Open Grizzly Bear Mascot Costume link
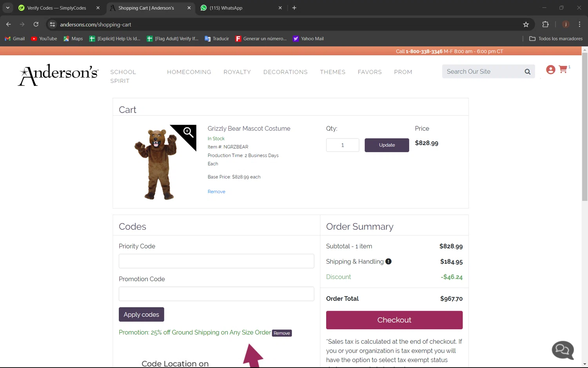Viewport: 588px width, 368px height. 249,129
